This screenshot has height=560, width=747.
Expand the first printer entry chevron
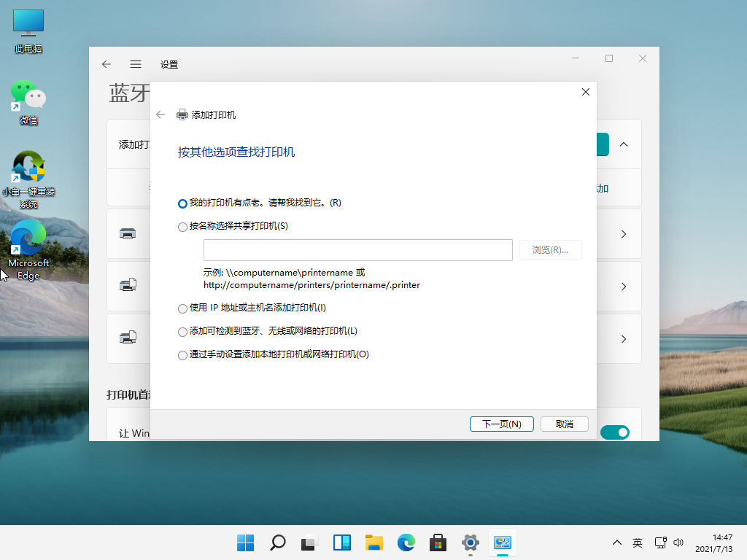[x=624, y=234]
